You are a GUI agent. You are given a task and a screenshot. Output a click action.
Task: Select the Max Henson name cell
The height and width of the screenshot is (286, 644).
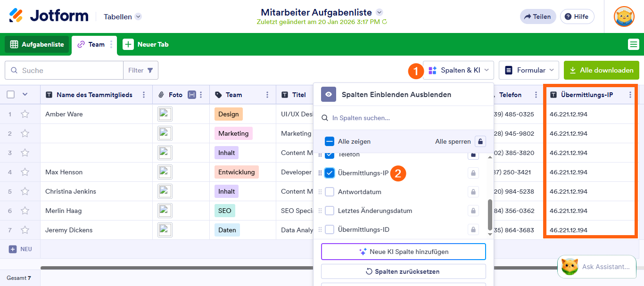tap(97, 172)
